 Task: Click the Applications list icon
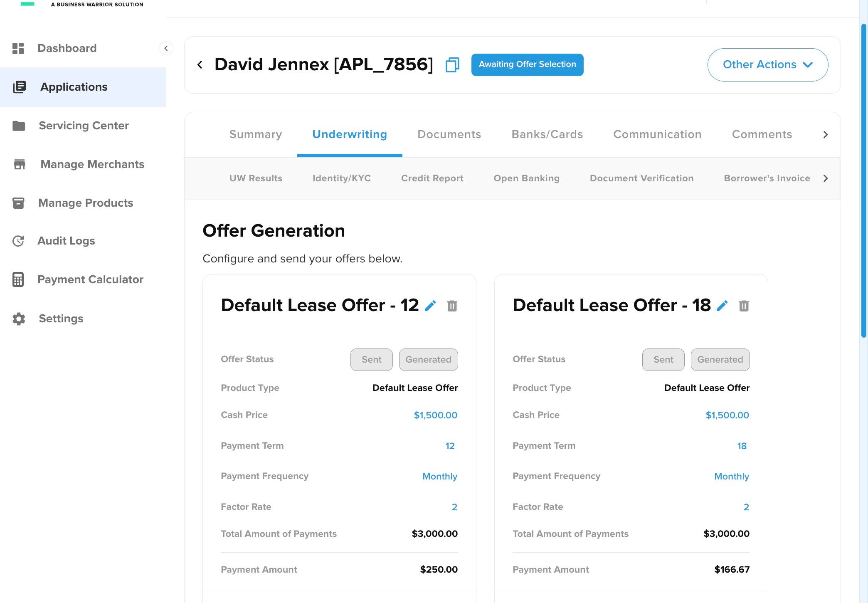pyautogui.click(x=20, y=87)
